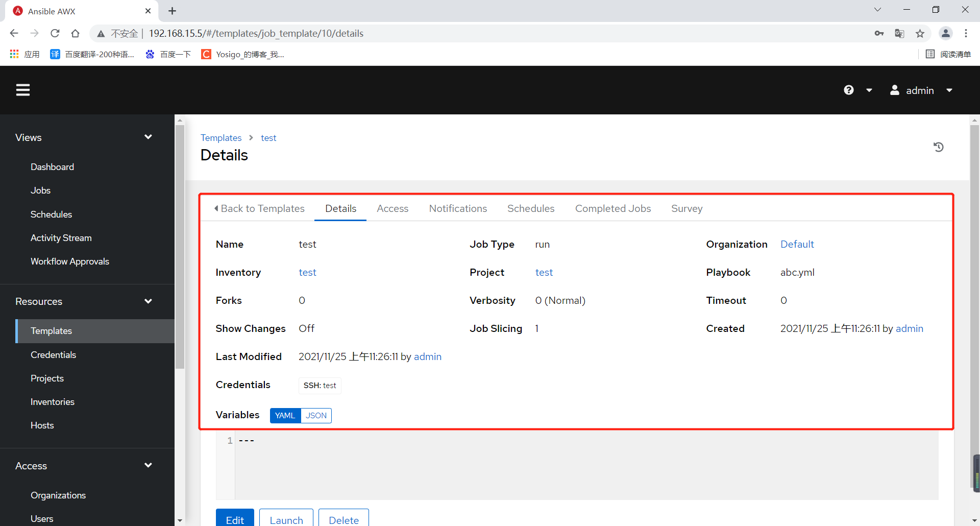980x526 pixels.
Task: Open Workflow Approvals in the sidebar
Action: point(70,261)
